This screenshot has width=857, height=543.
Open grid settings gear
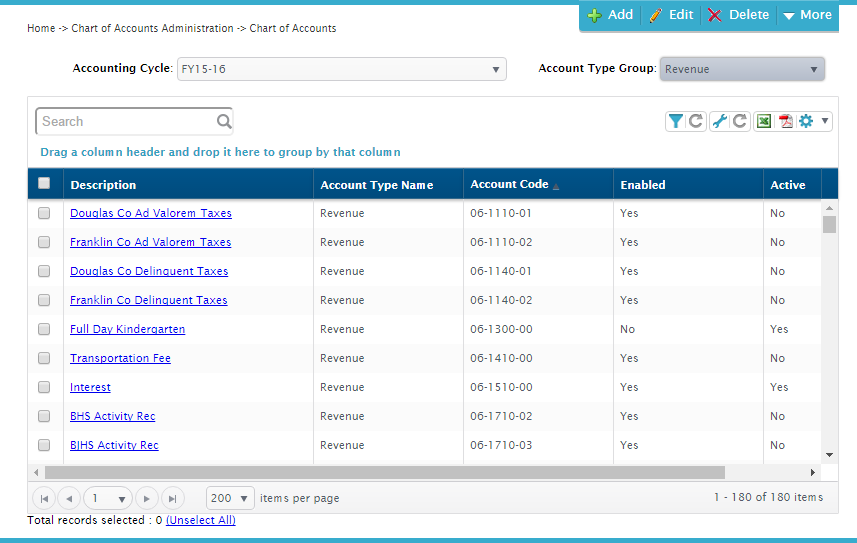(806, 121)
